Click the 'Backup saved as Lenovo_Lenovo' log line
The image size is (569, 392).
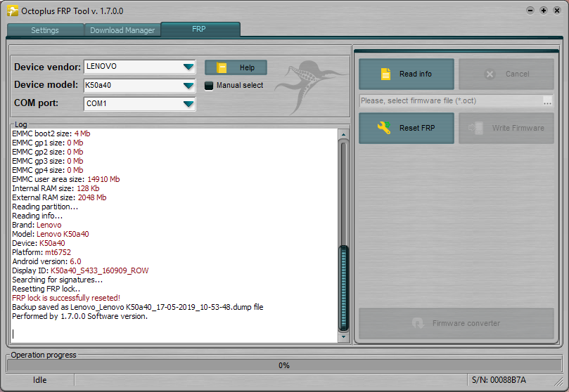(138, 307)
